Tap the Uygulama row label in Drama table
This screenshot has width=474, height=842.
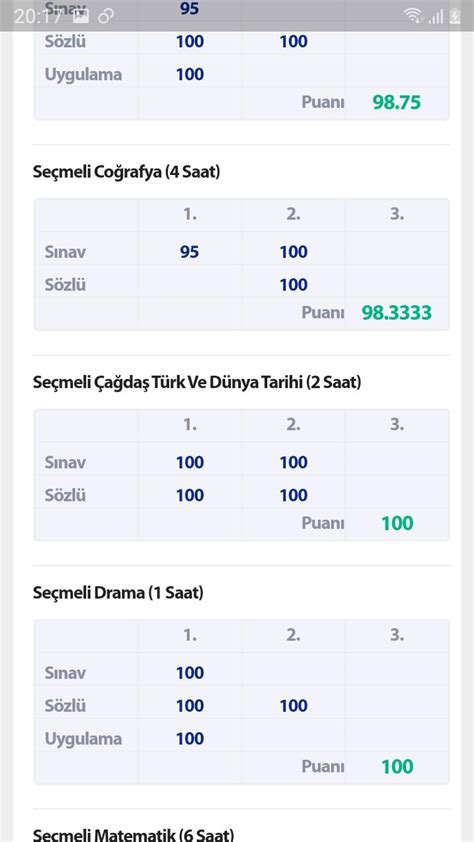click(x=83, y=739)
